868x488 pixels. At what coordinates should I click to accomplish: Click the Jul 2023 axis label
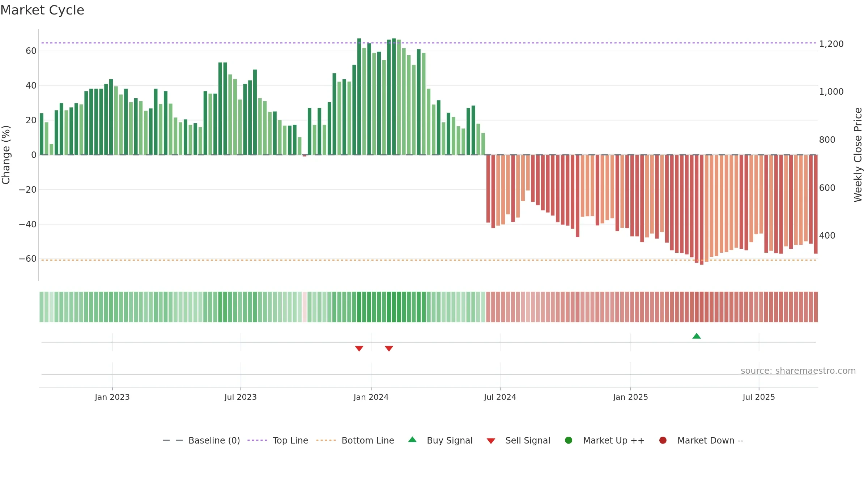241,397
